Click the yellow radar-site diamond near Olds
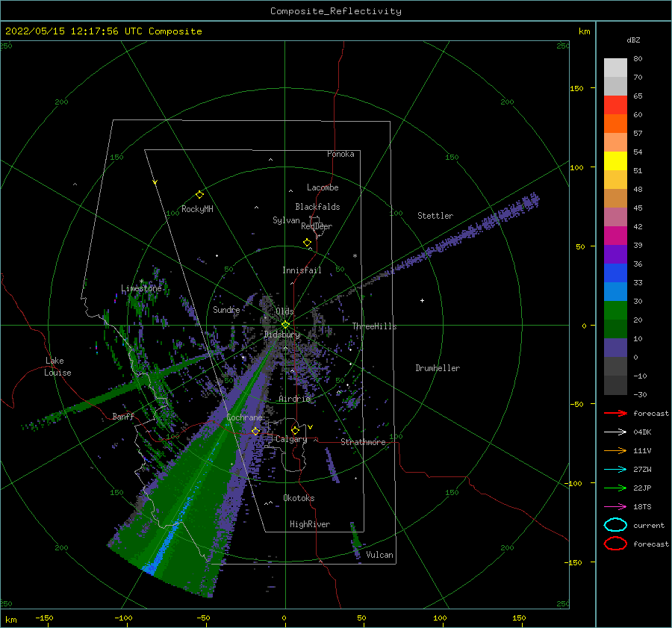 [x=285, y=325]
